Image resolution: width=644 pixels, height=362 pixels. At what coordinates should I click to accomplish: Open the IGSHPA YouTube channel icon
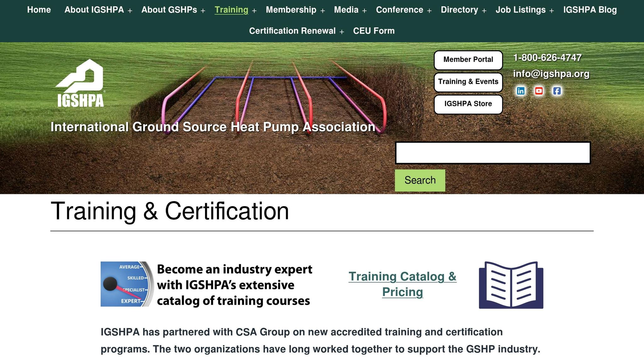pyautogui.click(x=539, y=91)
